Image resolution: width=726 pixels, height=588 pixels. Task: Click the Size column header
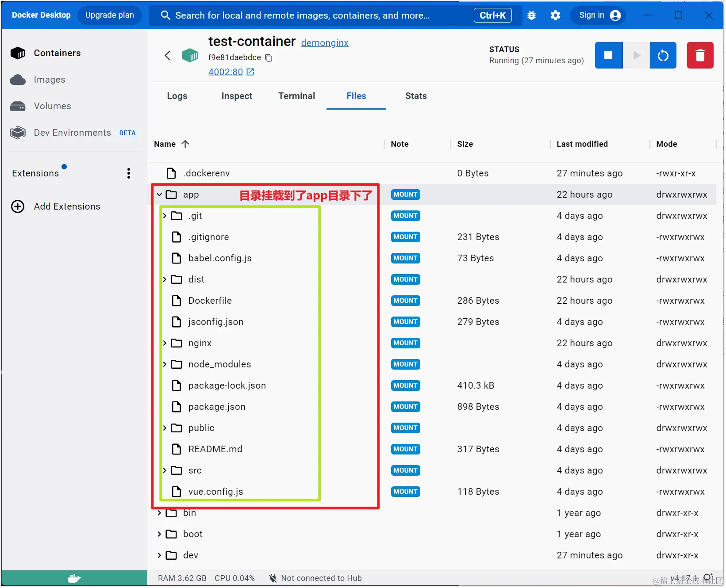pos(465,144)
